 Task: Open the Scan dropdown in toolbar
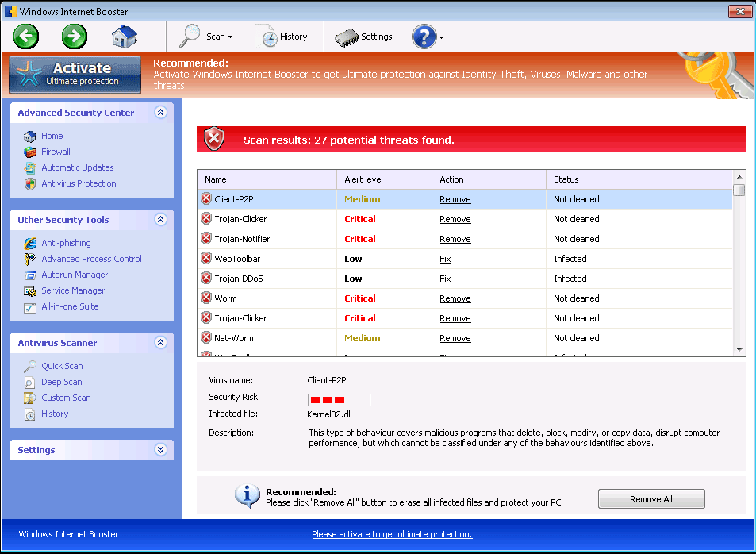(206, 37)
